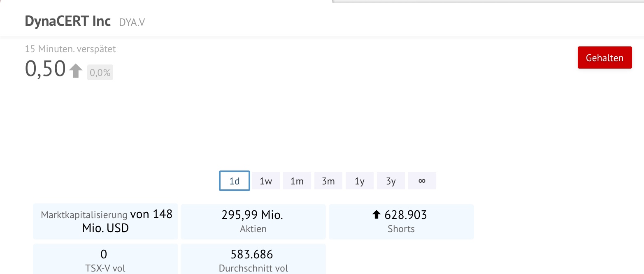Select the 1y chart range

[x=360, y=181]
